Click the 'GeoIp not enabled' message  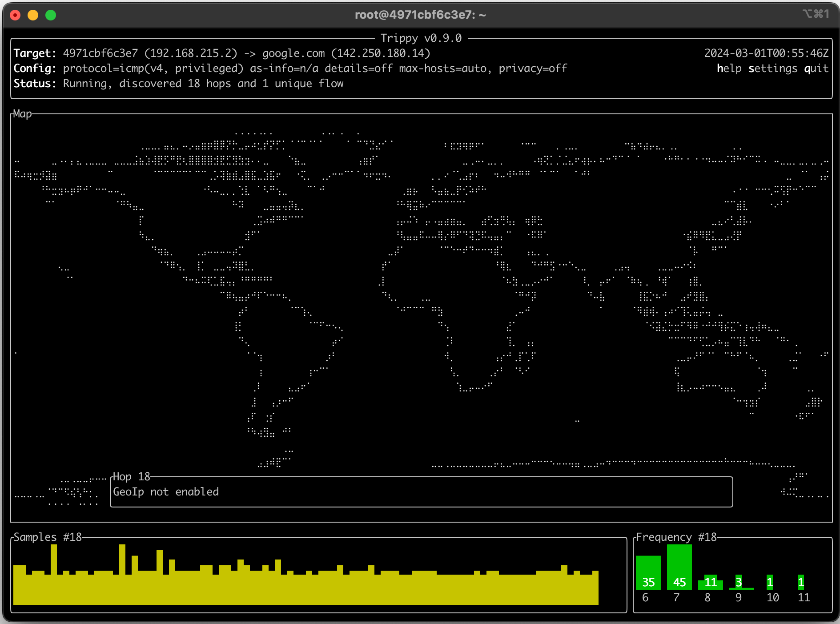tap(166, 492)
